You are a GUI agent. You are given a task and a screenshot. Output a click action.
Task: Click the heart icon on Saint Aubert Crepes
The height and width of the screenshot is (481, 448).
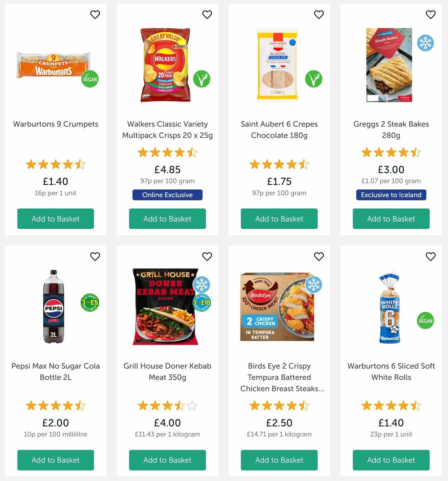319,15
